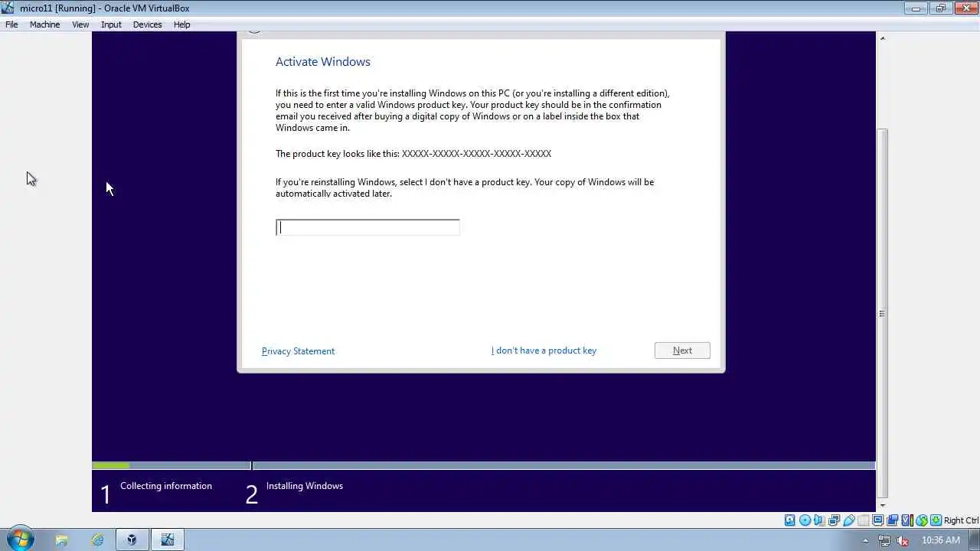Click the mouse integration indicator icon
The image size is (980, 551).
click(x=922, y=520)
